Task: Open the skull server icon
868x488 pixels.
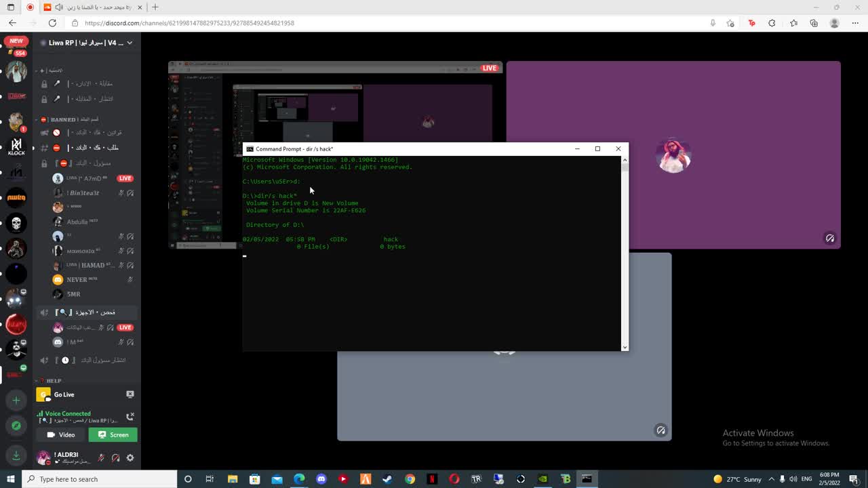Action: pyautogui.click(x=16, y=222)
